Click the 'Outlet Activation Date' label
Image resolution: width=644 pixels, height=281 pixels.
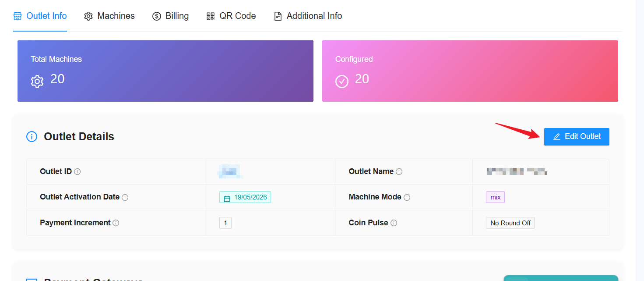click(80, 197)
